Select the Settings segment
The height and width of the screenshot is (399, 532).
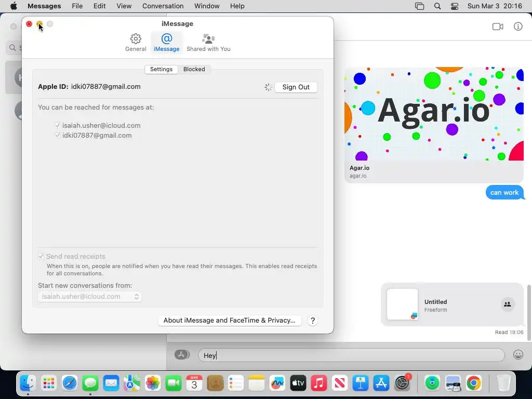pyautogui.click(x=161, y=69)
